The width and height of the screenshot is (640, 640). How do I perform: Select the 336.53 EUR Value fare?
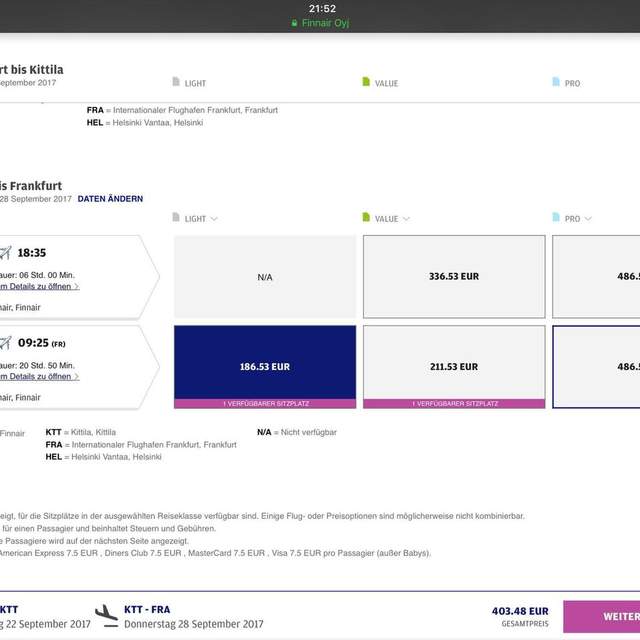coord(454,277)
